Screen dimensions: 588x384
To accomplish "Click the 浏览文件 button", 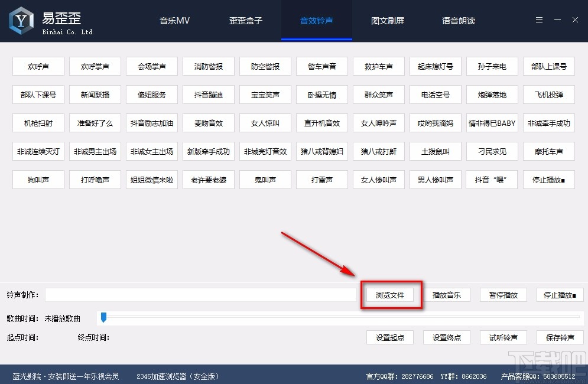I will pyautogui.click(x=391, y=294).
